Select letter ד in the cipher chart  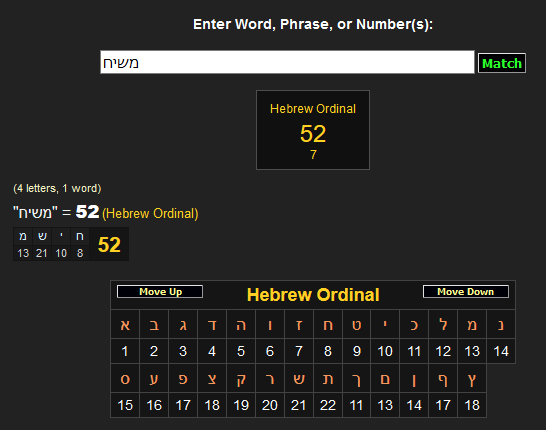212,325
